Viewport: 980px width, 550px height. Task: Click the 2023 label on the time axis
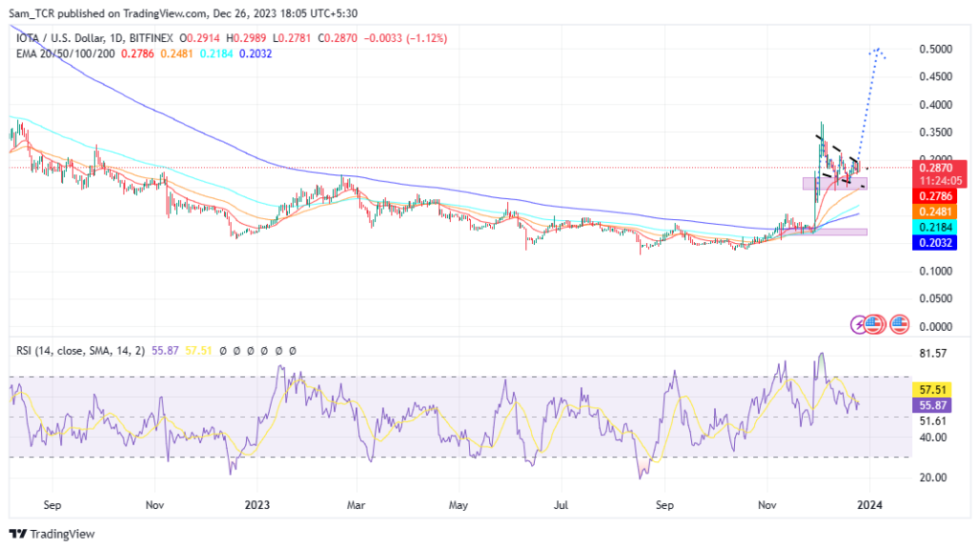(x=256, y=505)
